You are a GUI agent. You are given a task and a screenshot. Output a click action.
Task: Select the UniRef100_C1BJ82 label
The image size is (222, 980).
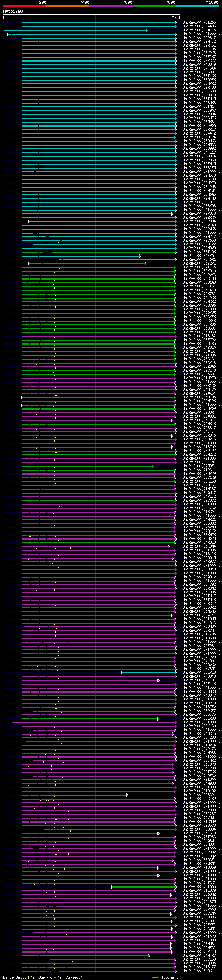(199, 336)
